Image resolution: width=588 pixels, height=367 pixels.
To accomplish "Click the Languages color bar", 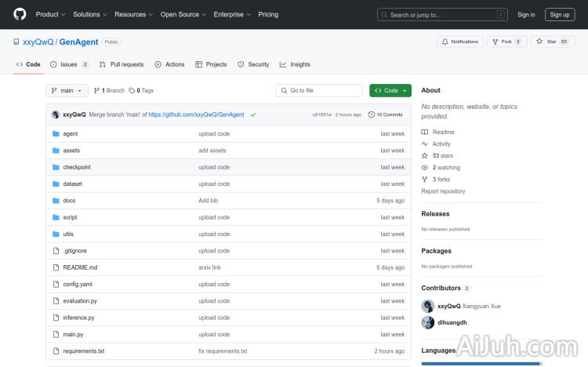I will pyautogui.click(x=480, y=364).
